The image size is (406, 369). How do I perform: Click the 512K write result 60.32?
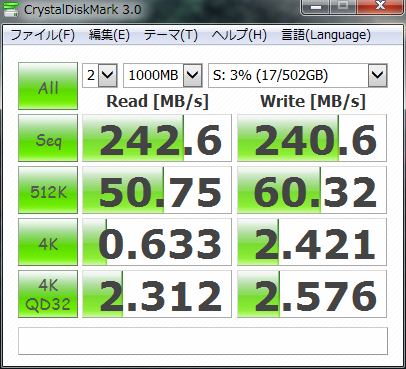coord(312,190)
